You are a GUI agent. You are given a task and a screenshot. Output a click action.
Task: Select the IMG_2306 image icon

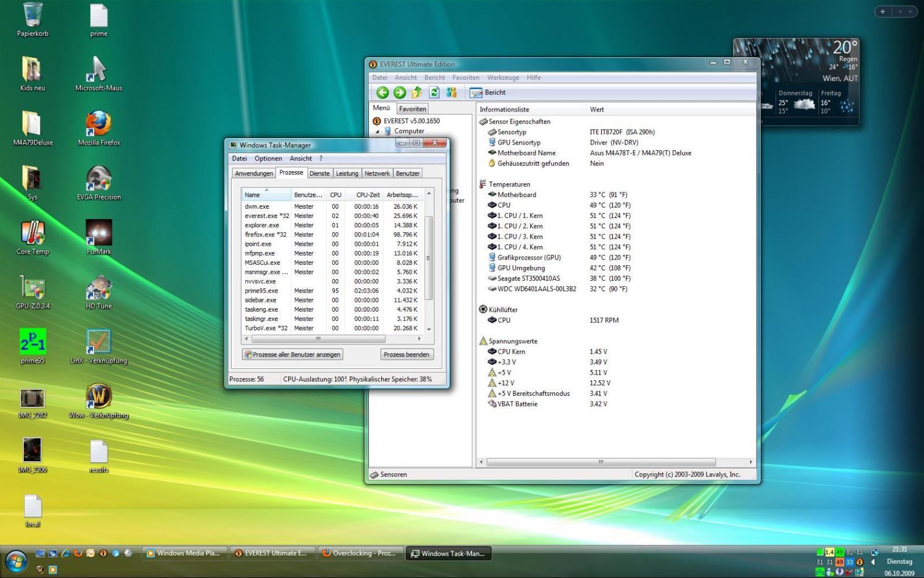32,455
